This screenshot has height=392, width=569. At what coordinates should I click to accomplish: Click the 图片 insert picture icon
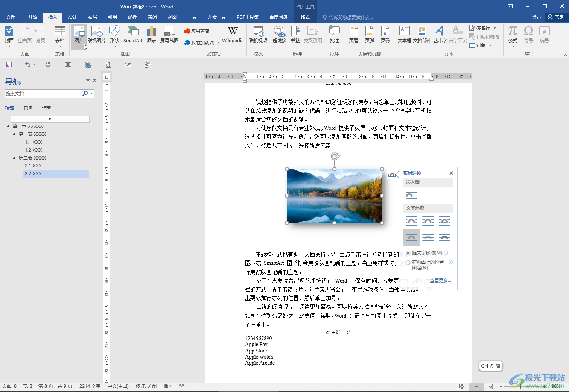pos(79,36)
